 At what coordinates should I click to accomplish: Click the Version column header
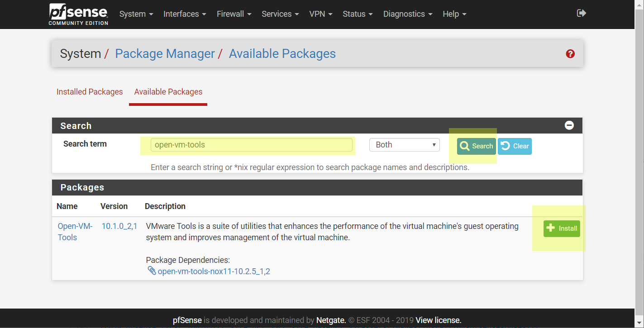(114, 206)
